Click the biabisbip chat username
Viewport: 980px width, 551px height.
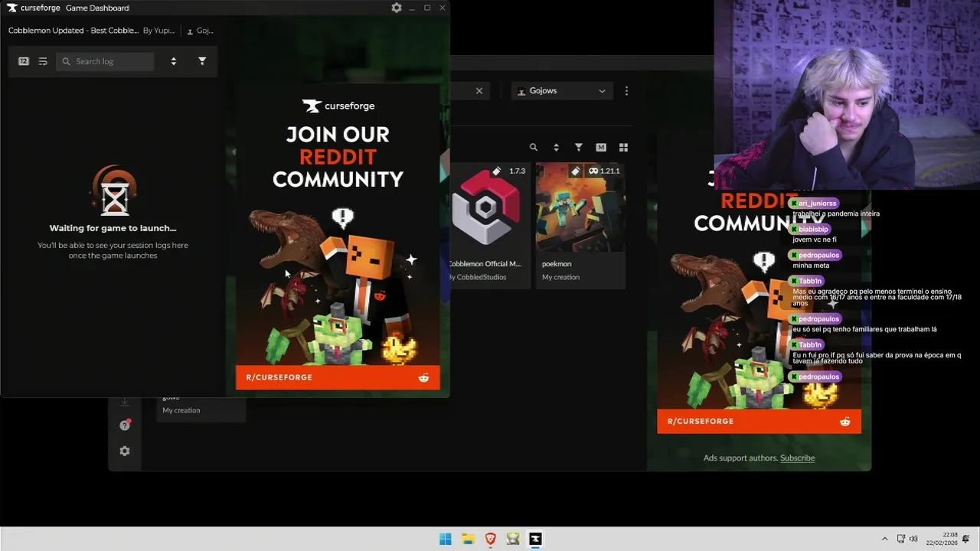click(813, 229)
